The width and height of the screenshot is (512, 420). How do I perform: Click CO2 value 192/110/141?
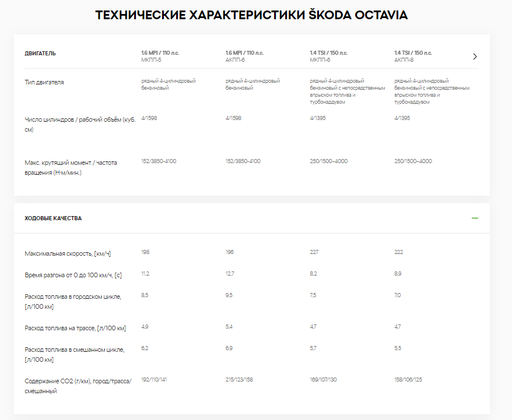pyautogui.click(x=154, y=380)
